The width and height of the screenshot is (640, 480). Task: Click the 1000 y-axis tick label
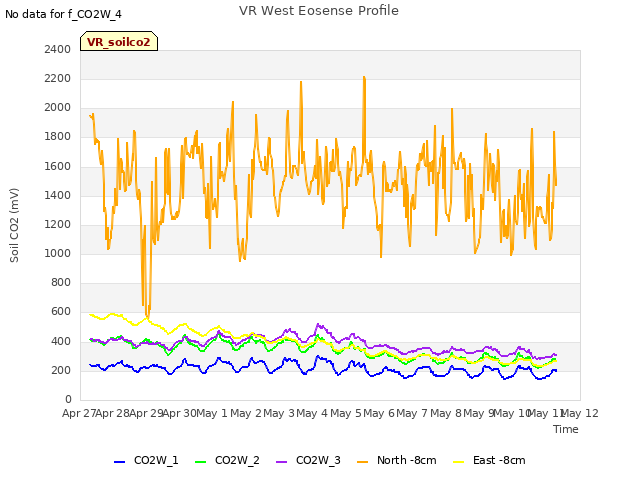tap(58, 253)
